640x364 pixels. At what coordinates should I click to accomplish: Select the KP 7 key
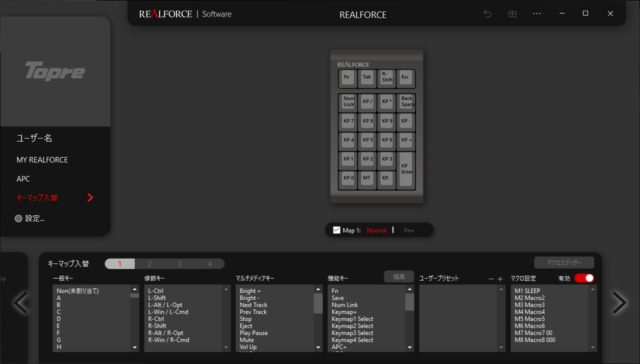[x=348, y=122]
